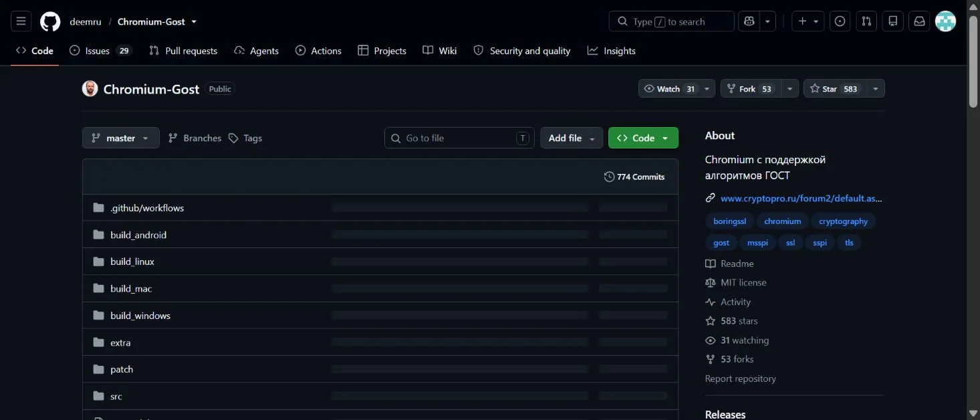The width and height of the screenshot is (980, 420).
Task: Open the Create new plus dropdown
Action: (808, 21)
